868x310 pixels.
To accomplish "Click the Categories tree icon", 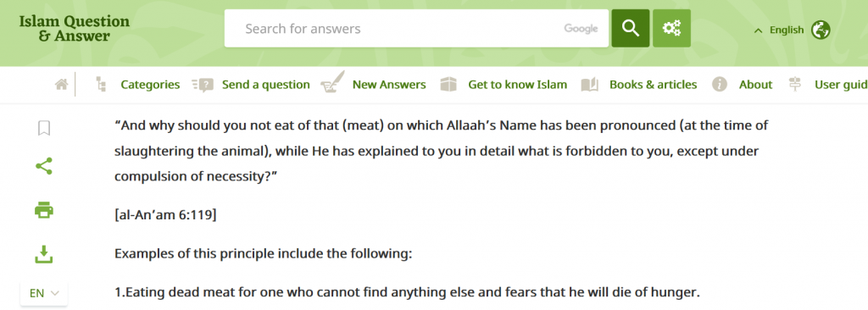I will coord(101,85).
